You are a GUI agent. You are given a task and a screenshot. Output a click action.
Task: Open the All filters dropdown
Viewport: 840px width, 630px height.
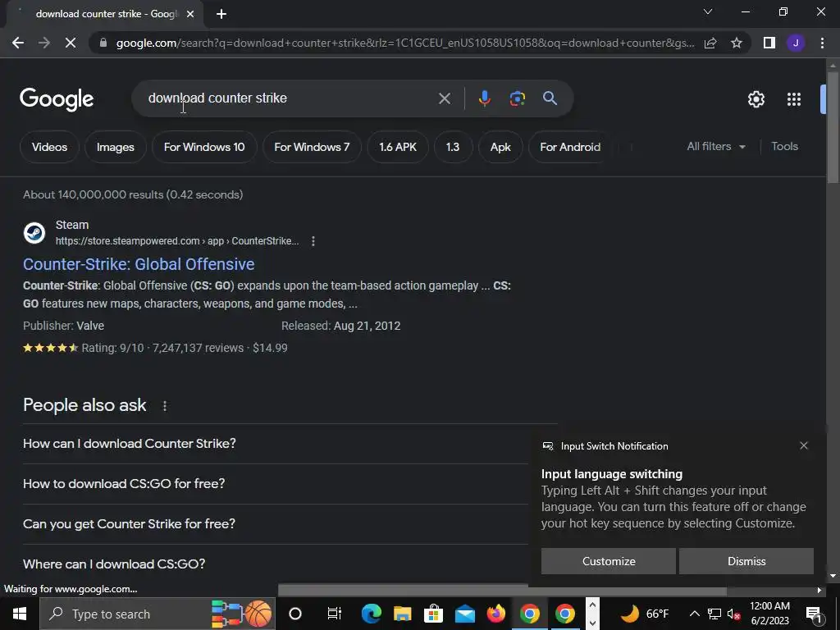click(x=715, y=147)
